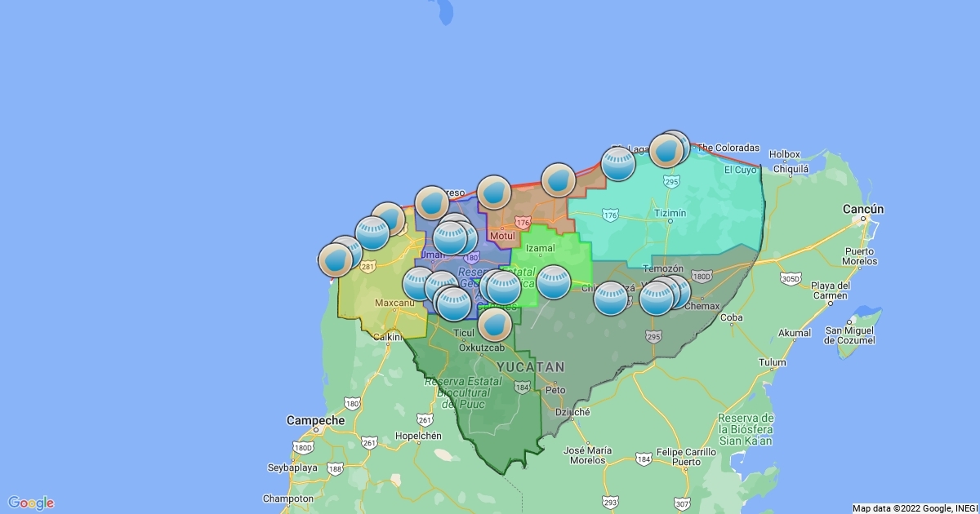Click the tan marker above Ticul
Viewport: 980px width, 514px height.
(x=494, y=324)
